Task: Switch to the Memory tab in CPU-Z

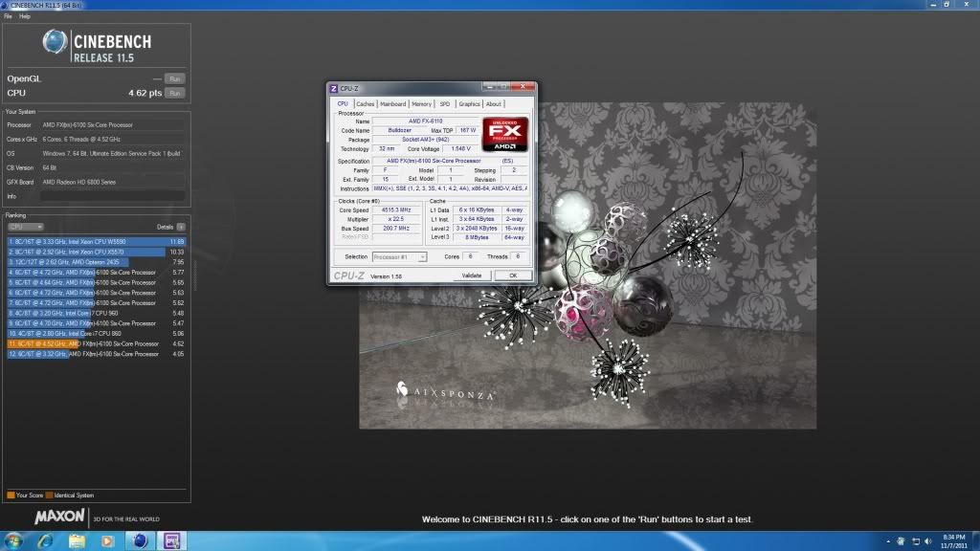Action: (x=421, y=103)
